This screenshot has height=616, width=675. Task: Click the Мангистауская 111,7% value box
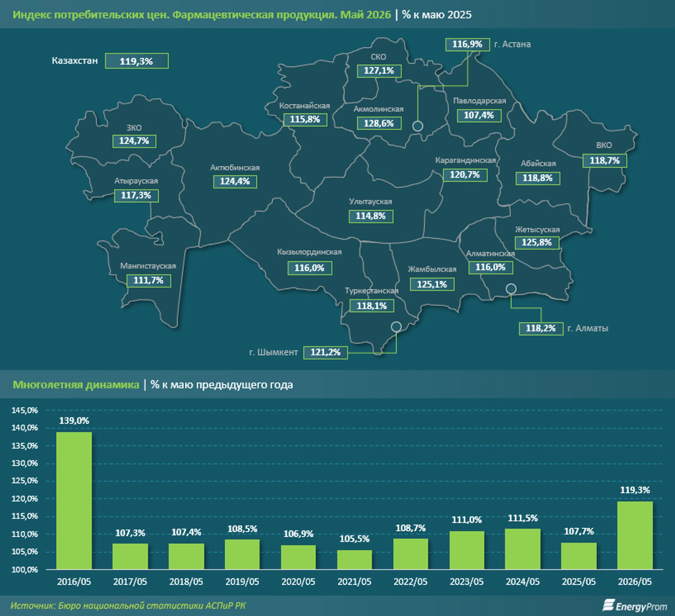point(149,281)
